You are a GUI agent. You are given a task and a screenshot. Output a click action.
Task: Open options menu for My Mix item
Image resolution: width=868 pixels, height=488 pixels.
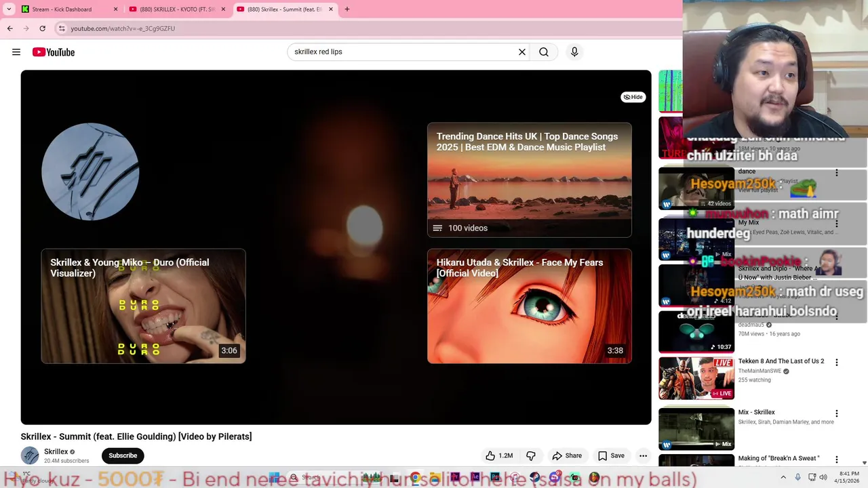(836, 224)
